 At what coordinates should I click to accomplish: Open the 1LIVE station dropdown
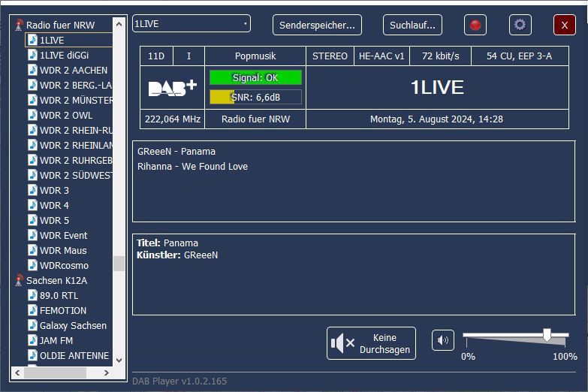[191, 24]
